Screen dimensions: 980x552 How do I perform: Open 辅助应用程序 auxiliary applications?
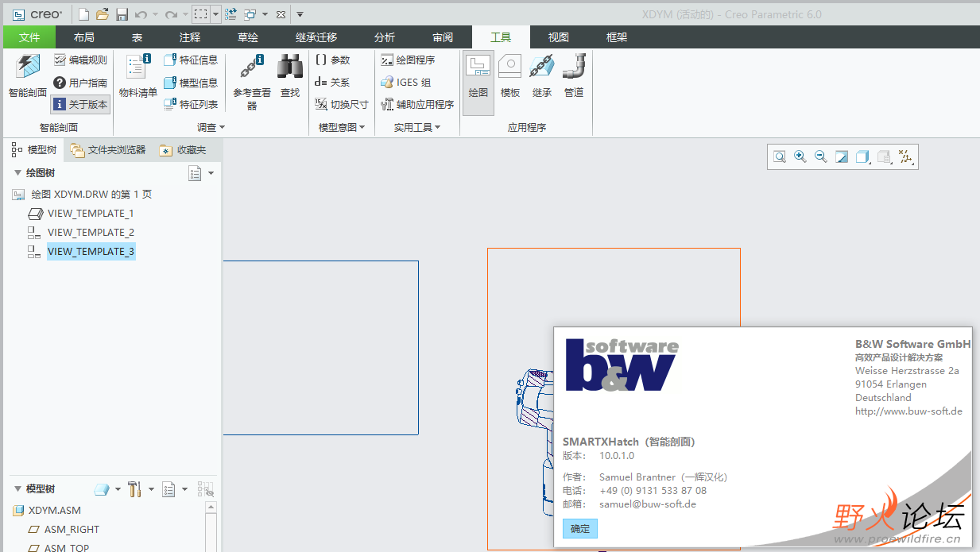click(x=417, y=104)
